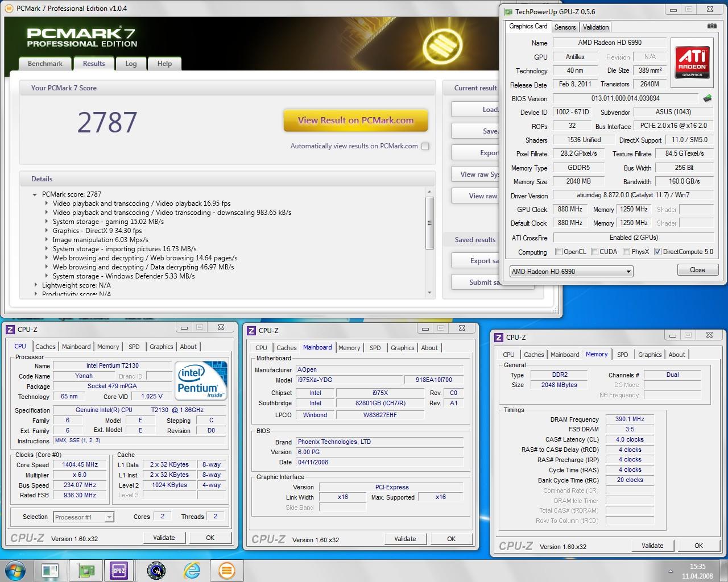
Task: Open the PCMark 7 taskbar icon
Action: tap(227, 570)
